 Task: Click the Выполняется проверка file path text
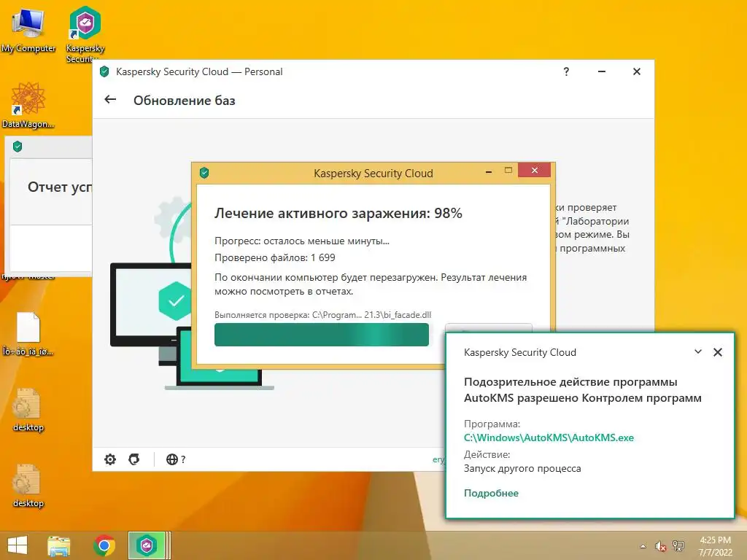pyautogui.click(x=323, y=315)
